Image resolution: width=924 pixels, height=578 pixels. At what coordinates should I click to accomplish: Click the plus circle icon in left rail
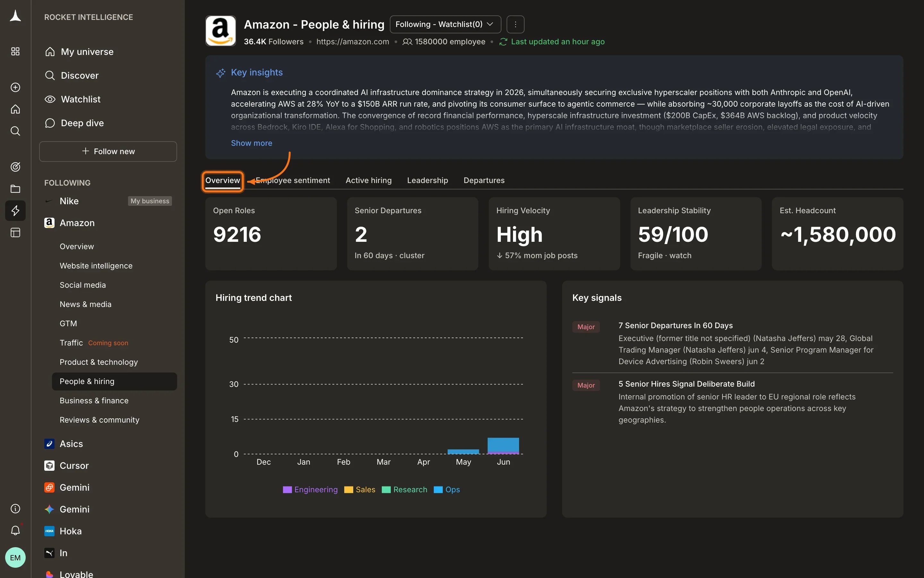(x=15, y=87)
